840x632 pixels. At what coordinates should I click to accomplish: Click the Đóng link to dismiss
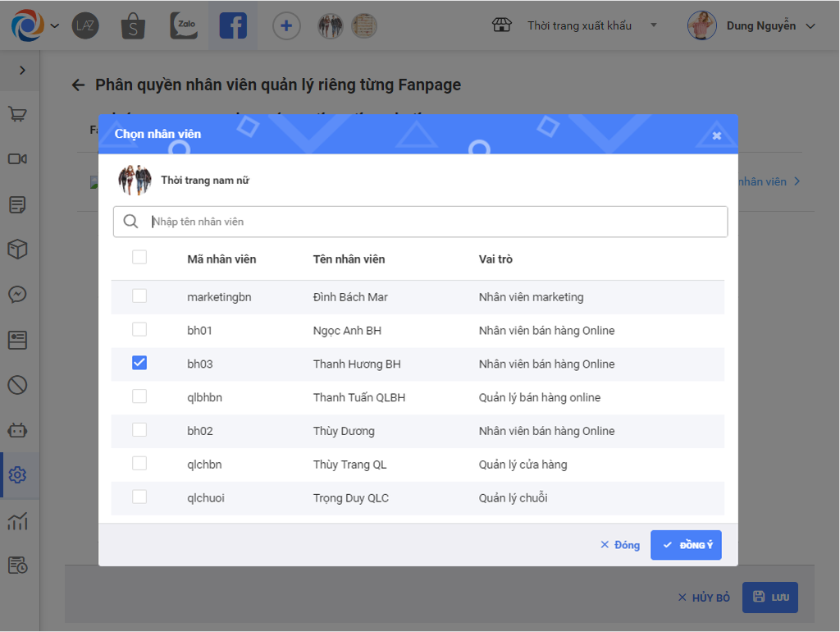(620, 545)
